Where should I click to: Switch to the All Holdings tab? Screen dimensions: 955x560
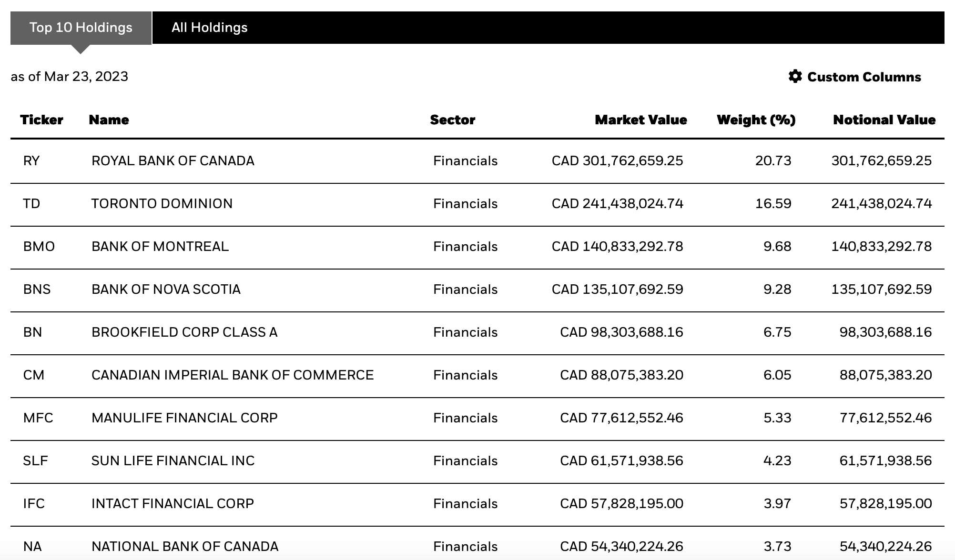(x=210, y=28)
